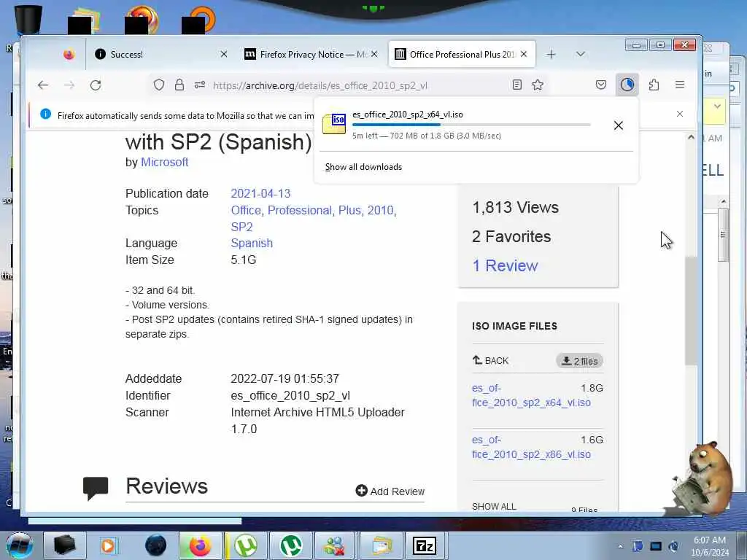Bookmark this page with the star icon
Viewport: 747px width, 560px height.
click(x=538, y=85)
